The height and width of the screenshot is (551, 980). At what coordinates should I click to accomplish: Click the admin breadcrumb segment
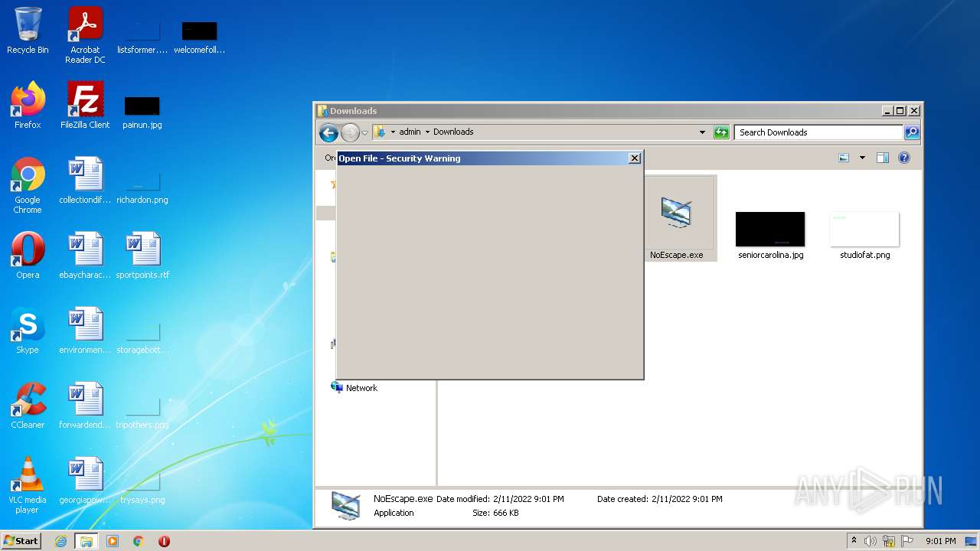(x=410, y=132)
